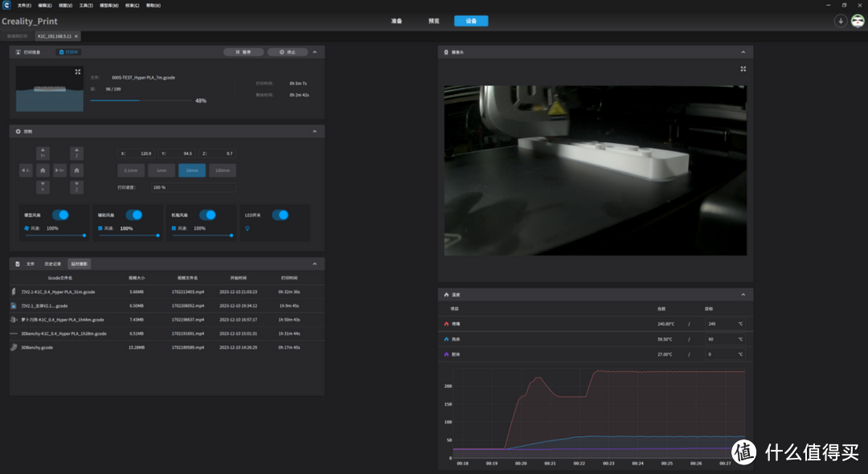Click the LED light bulb icon
Screen dimensions: 868x474
click(248, 228)
